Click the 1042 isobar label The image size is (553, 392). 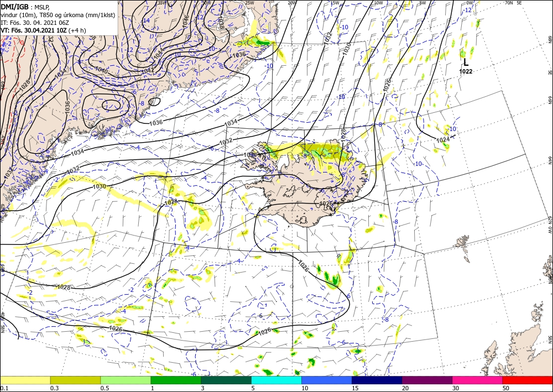coord(148,71)
